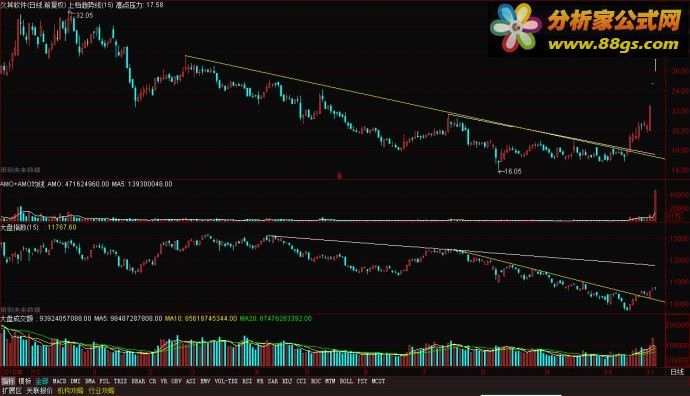Switch to the BOLL indicator
Image resolution: width=690 pixels, height=396 pixels.
pos(346,381)
